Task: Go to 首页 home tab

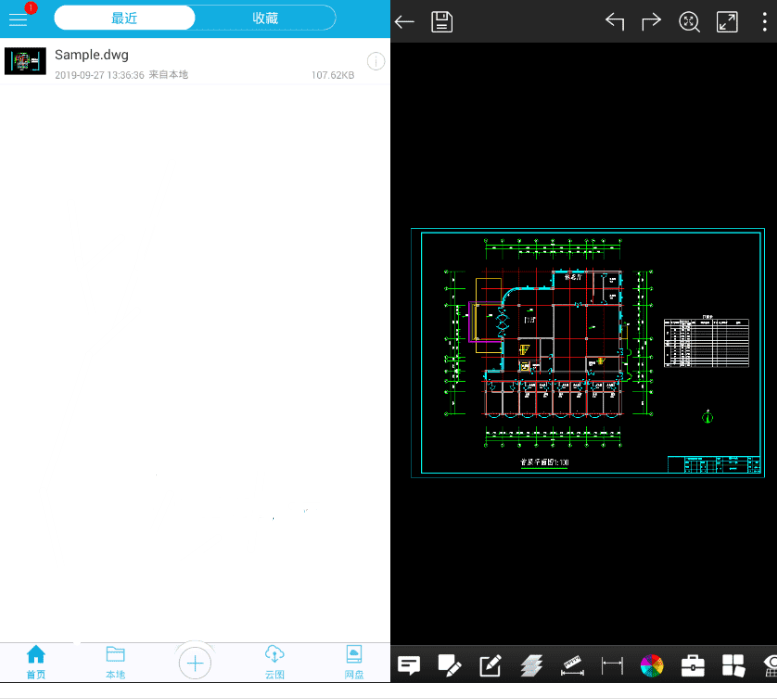Action: 36,661
